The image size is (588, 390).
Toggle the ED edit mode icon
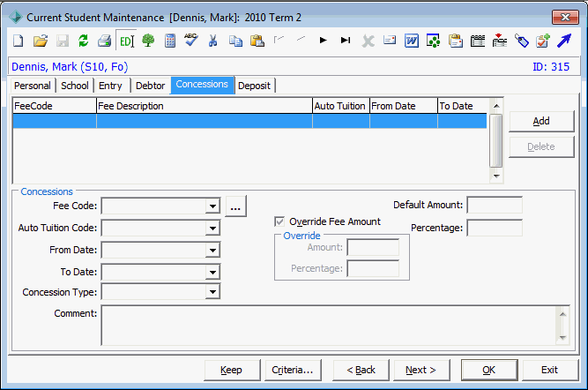126,41
